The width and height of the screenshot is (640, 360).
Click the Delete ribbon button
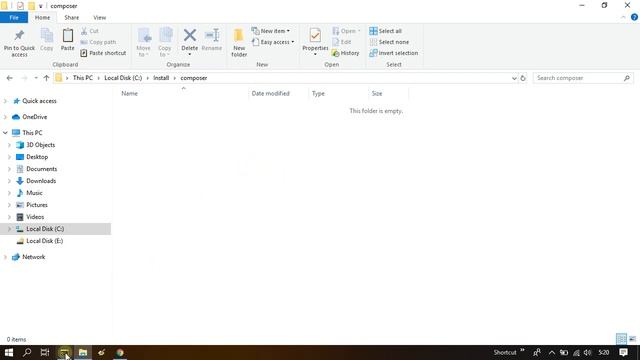coord(189,43)
